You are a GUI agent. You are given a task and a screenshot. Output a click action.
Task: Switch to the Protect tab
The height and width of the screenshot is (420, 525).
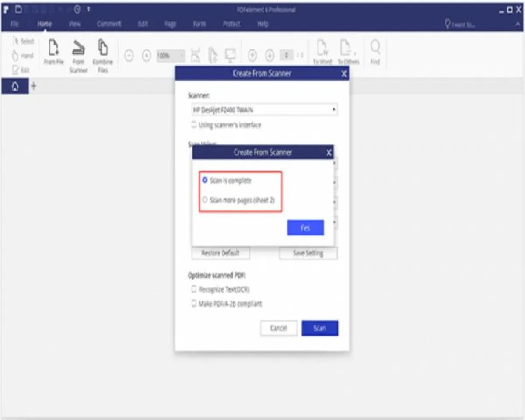click(231, 24)
